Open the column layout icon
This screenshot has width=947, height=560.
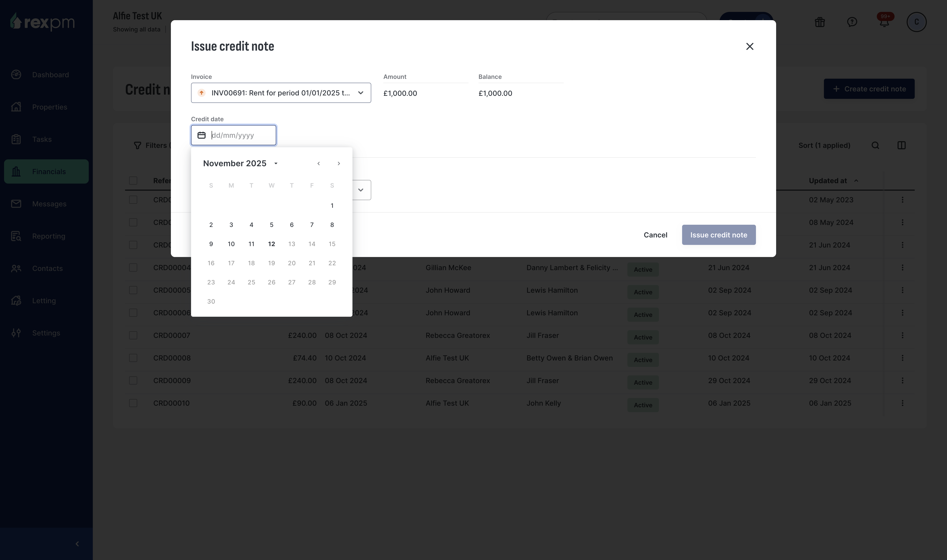coord(901,145)
